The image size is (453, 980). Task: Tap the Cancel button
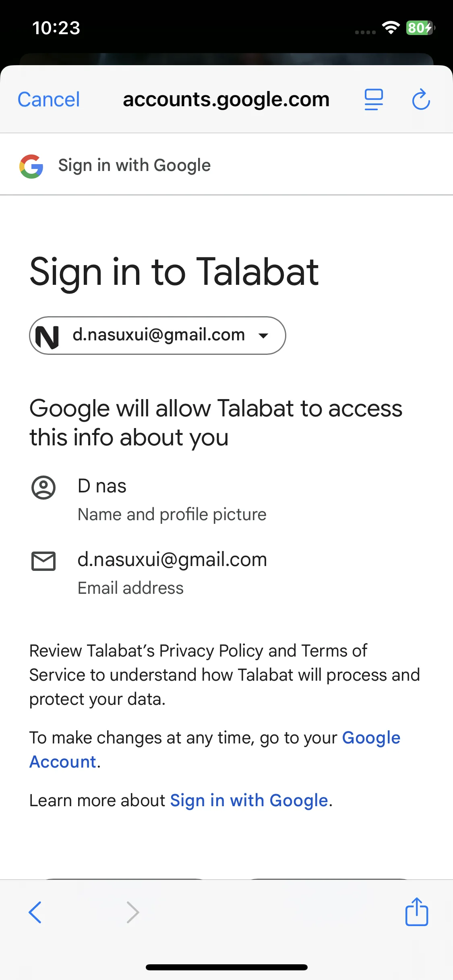[x=49, y=99]
